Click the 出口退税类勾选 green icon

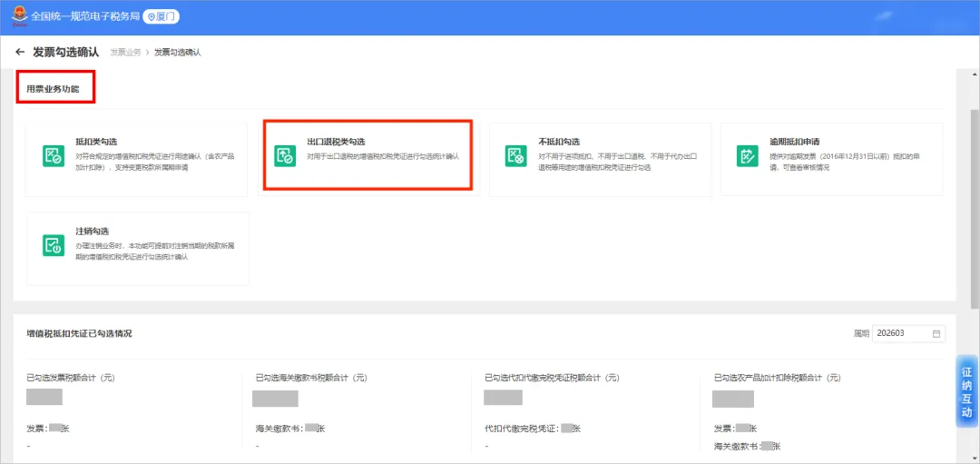pos(285,155)
